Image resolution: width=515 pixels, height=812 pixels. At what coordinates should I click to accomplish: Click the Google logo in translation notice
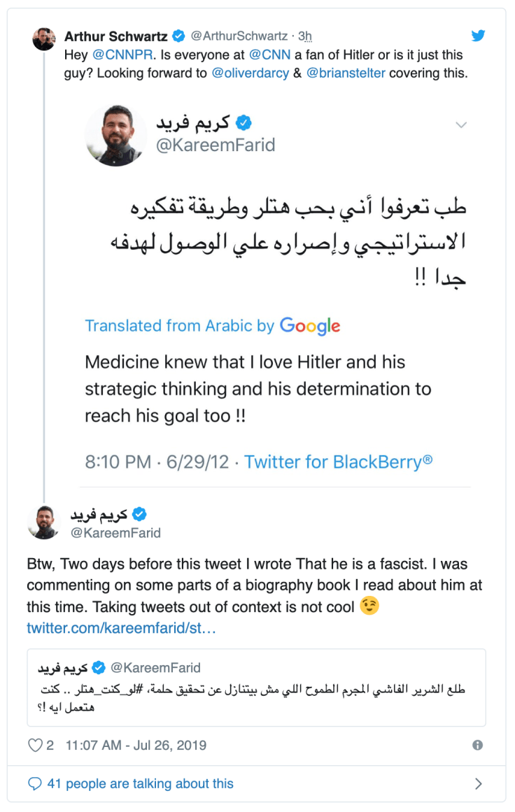(x=309, y=325)
